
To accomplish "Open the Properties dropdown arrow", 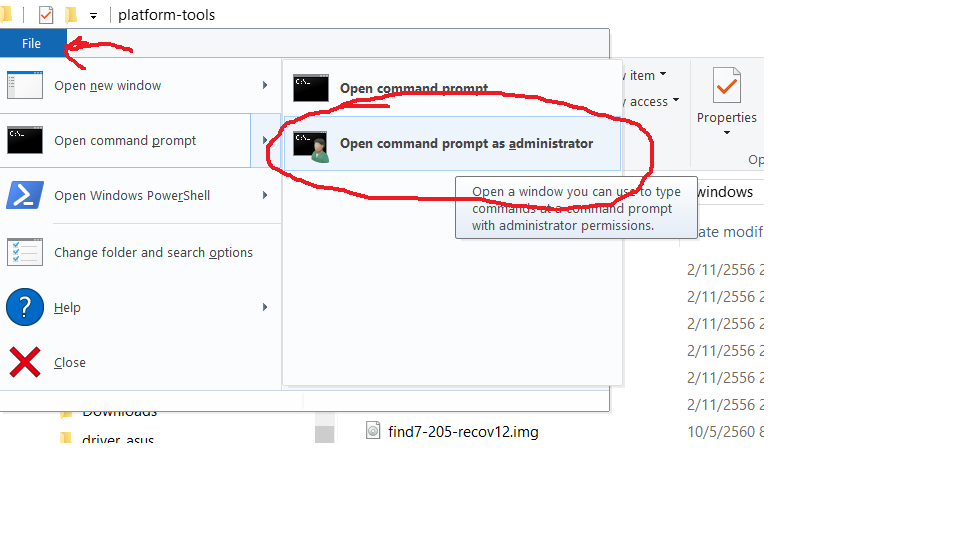I will click(727, 133).
